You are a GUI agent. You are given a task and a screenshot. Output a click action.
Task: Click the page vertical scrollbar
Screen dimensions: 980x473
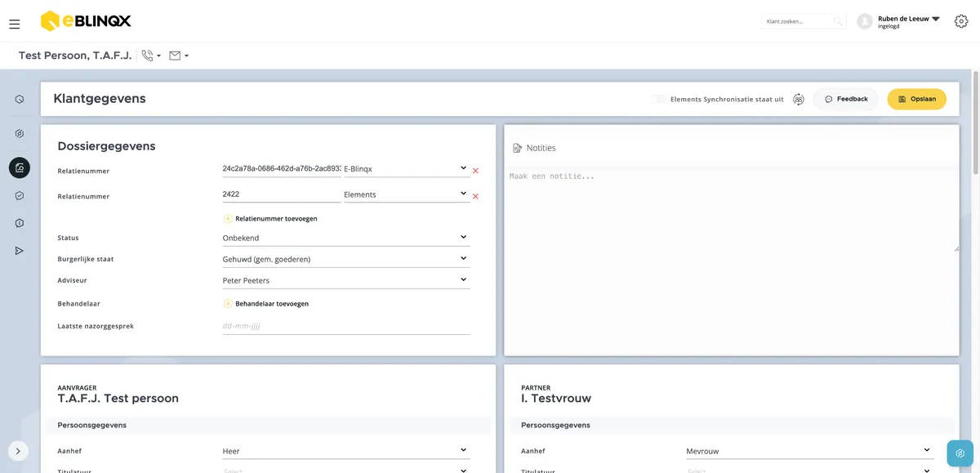tap(976, 123)
